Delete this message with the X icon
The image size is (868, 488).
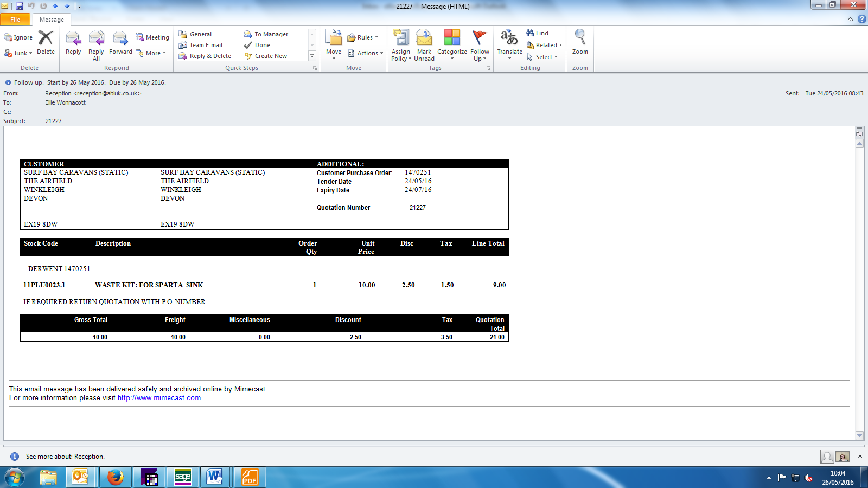coord(46,42)
